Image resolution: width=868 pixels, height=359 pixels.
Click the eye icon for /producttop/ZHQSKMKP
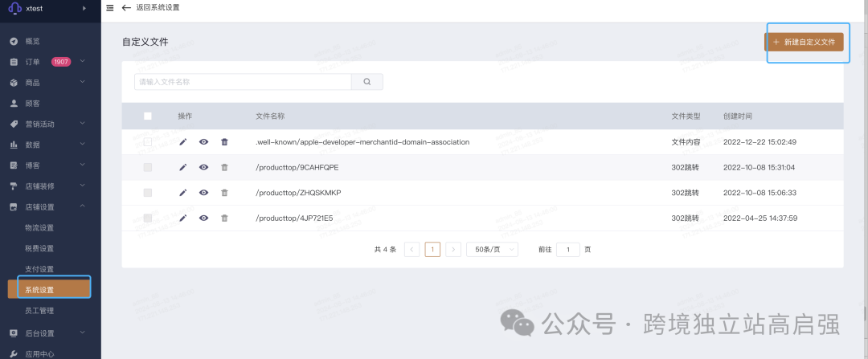(203, 193)
